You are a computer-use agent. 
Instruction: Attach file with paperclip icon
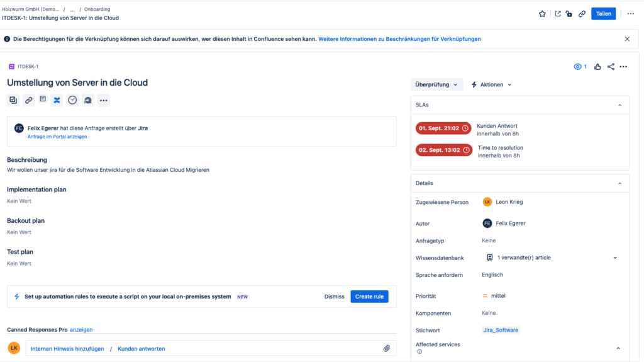point(387,348)
